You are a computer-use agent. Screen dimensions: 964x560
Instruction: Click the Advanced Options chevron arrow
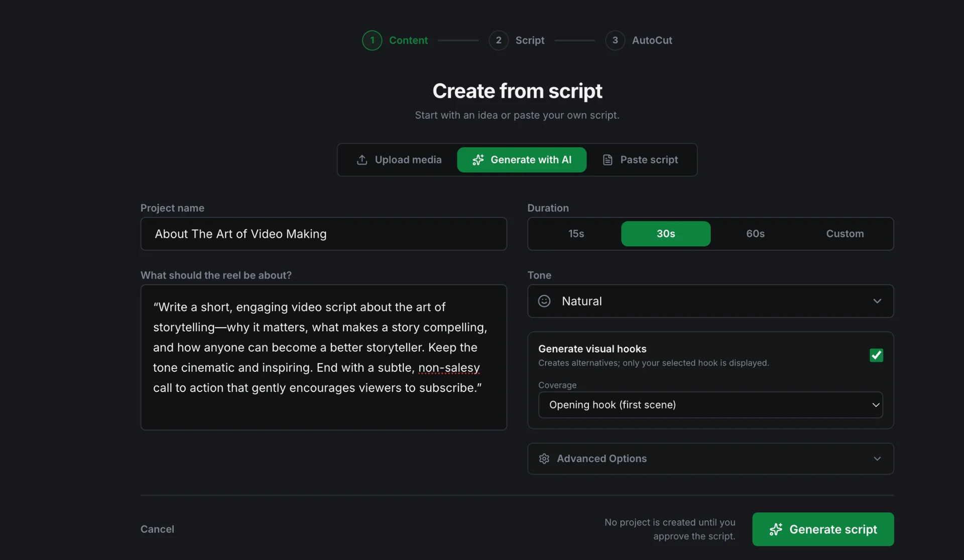tap(877, 459)
